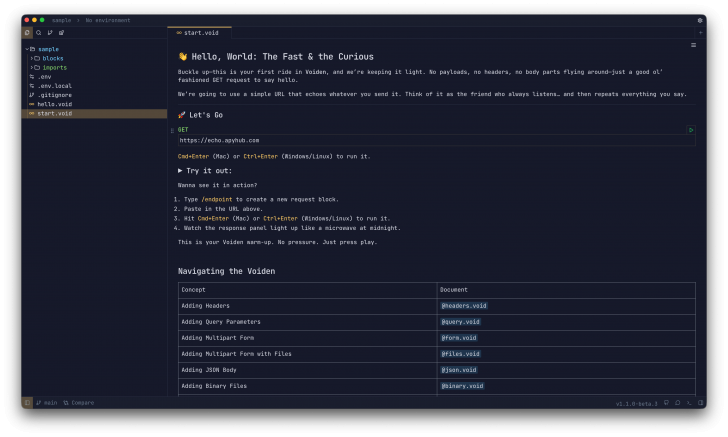Viewport: 728px width, 437px height.
Task: Expand the blocks folder
Action: pos(52,58)
